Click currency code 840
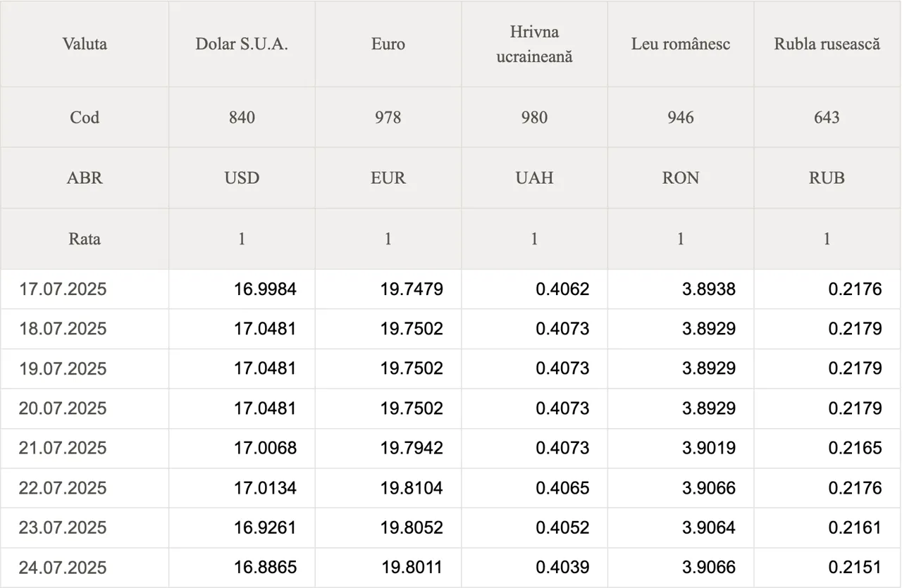The width and height of the screenshot is (902, 588). click(x=242, y=117)
